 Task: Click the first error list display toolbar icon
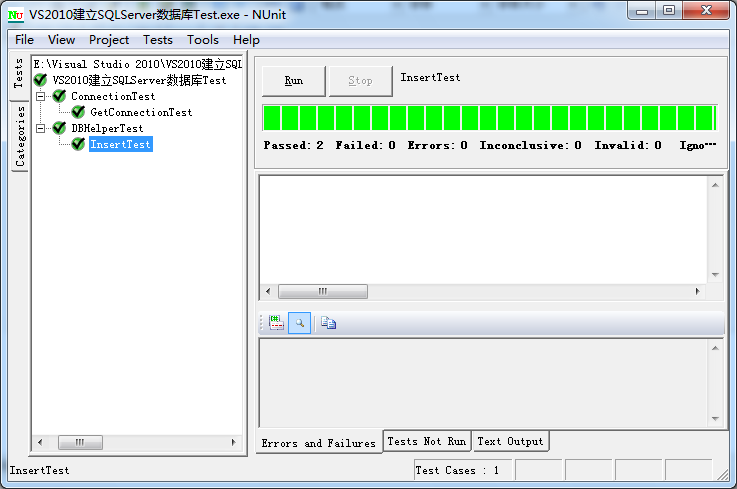pyautogui.click(x=276, y=323)
